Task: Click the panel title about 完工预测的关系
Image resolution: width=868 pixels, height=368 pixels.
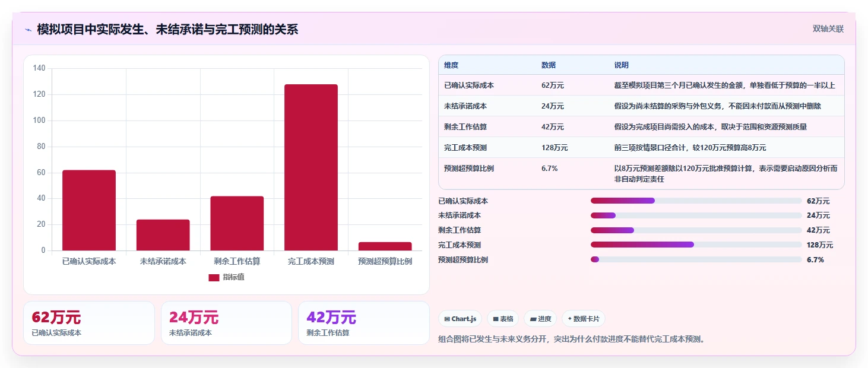Action: pos(167,29)
